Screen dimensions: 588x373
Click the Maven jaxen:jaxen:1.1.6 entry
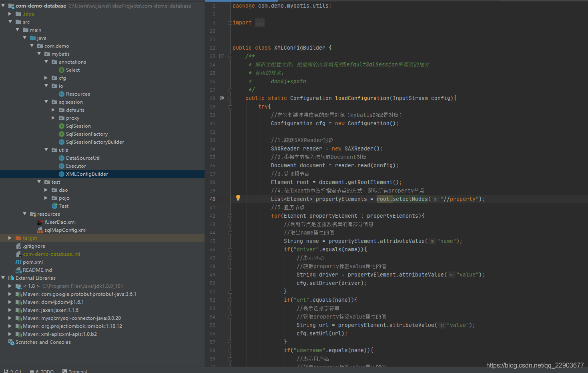pos(50,310)
